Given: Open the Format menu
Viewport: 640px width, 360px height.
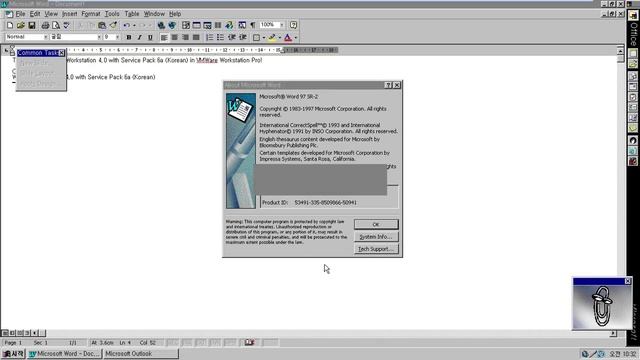Looking at the screenshot, I should coord(91,14).
